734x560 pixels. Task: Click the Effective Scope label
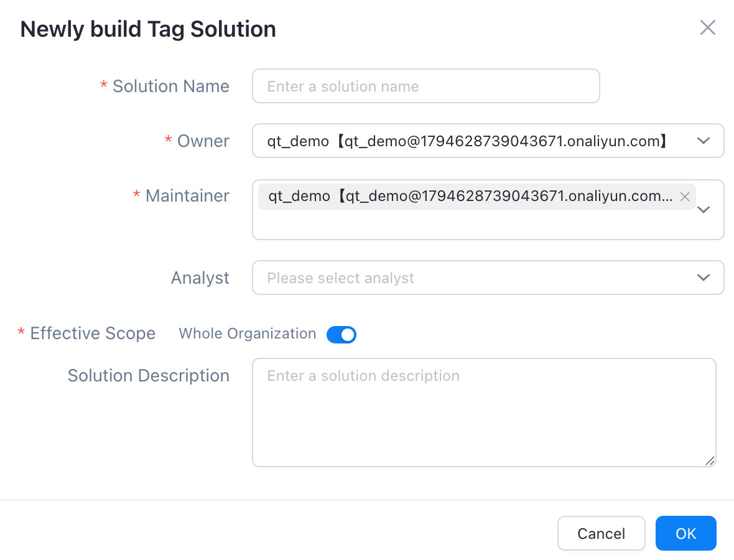coord(93,334)
